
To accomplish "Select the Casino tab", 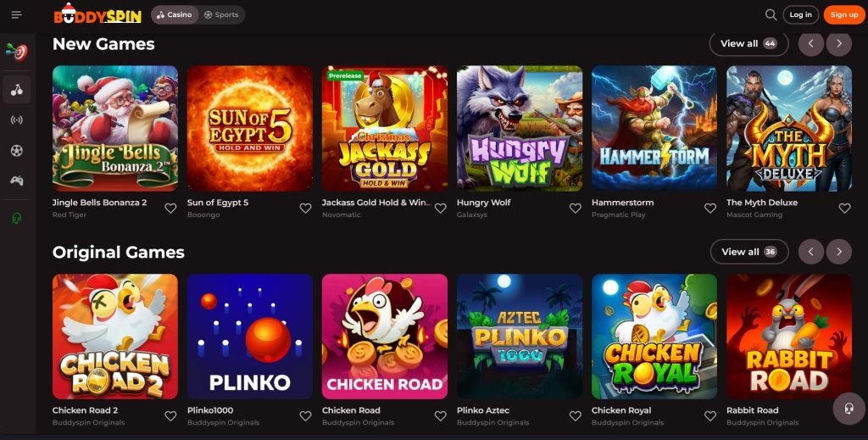I will coord(174,14).
